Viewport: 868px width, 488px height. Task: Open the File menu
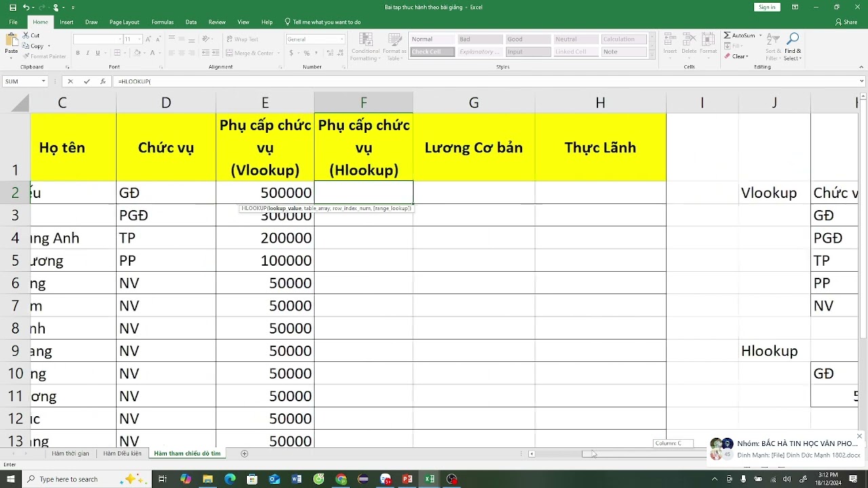point(13,22)
